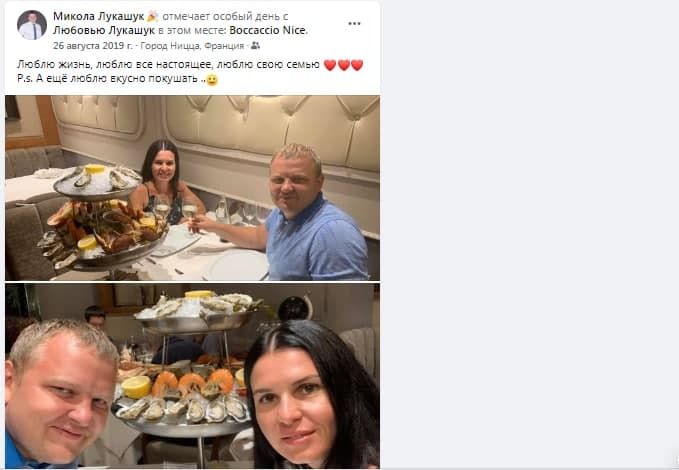Screen dimensions: 679x470
Task: Click the empty grey area beside post
Action: (x=529, y=234)
